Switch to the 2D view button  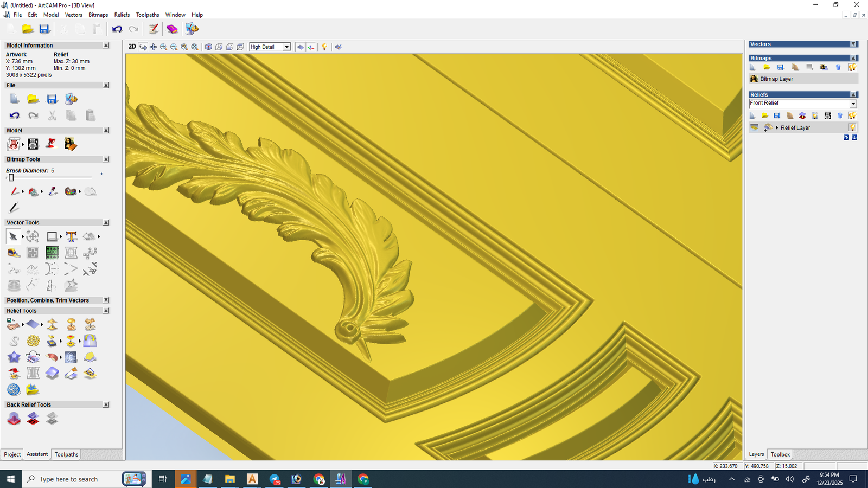[x=132, y=47]
